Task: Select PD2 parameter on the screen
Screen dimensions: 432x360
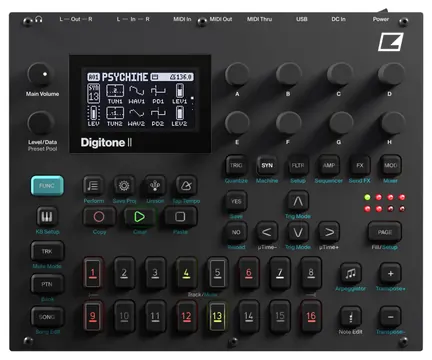Action: [x=158, y=117]
